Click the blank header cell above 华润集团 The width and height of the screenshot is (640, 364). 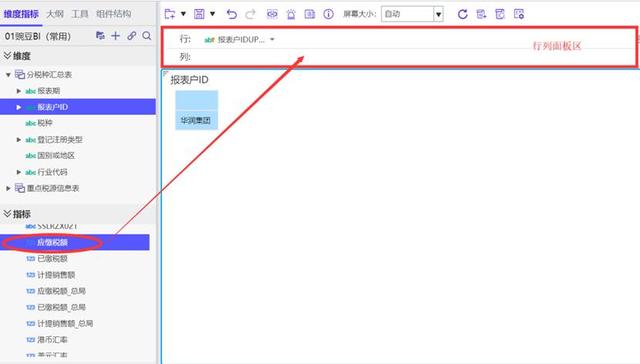pos(196,100)
